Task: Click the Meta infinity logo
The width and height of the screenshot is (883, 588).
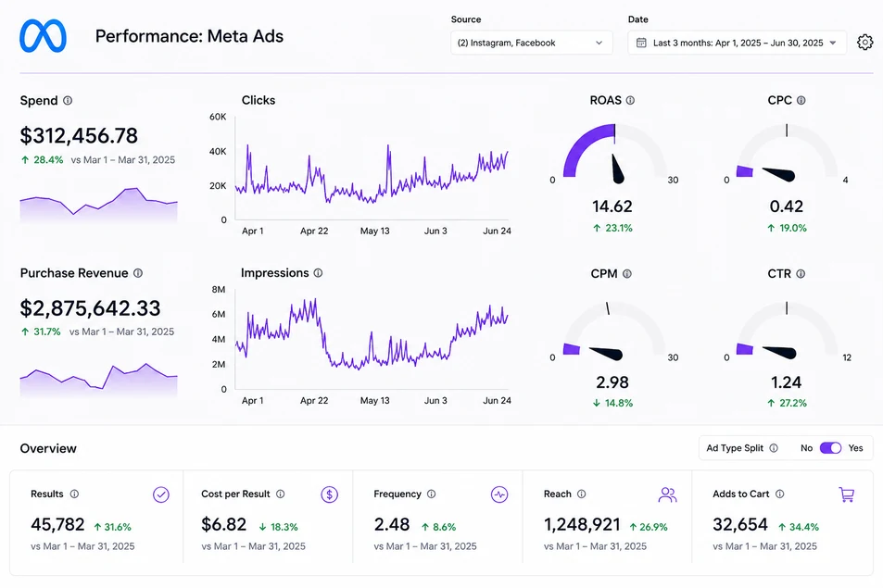Action: click(43, 36)
